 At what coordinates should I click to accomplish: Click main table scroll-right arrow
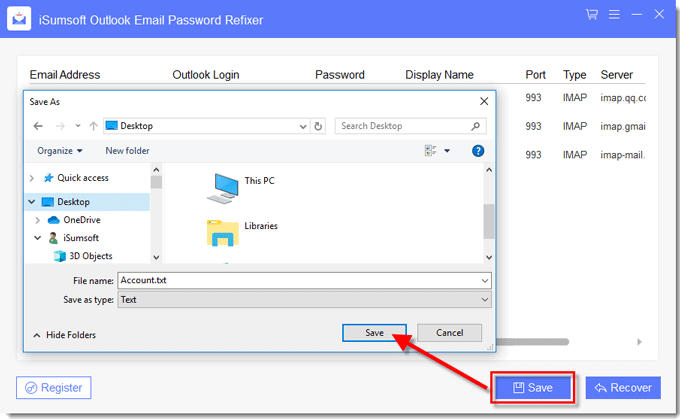point(639,342)
